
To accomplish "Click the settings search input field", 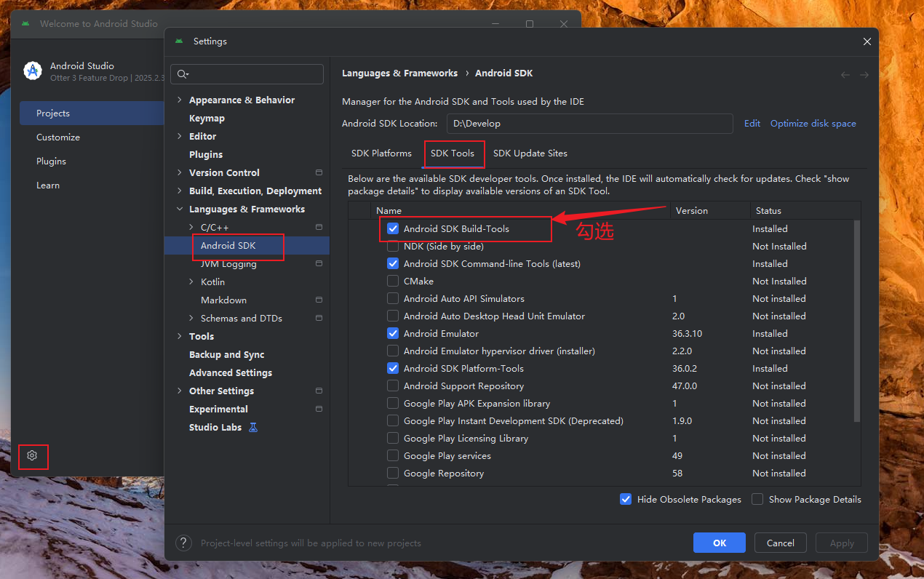I will point(247,74).
